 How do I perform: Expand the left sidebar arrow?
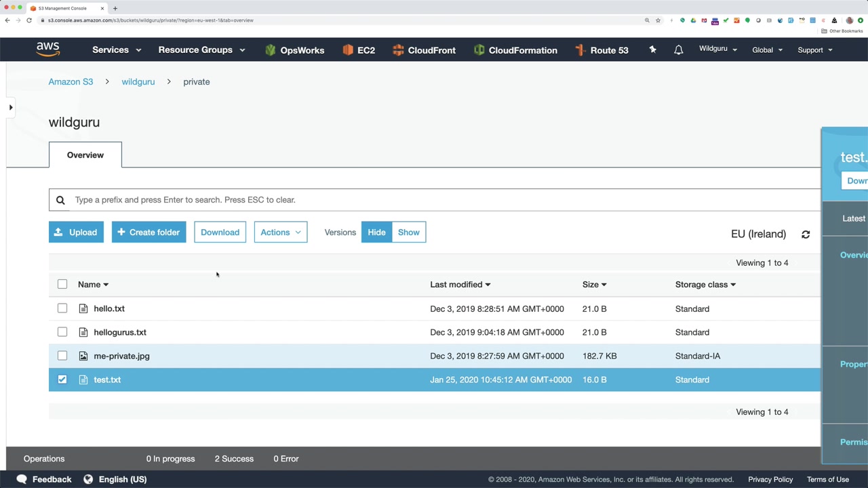[11, 108]
